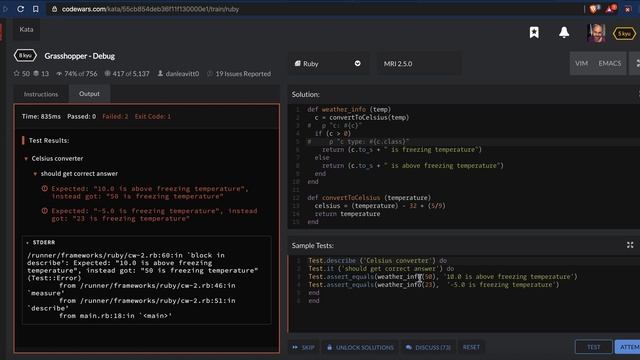Click inside the Sample Tests editor
The image size is (640, 360).
[x=464, y=294]
